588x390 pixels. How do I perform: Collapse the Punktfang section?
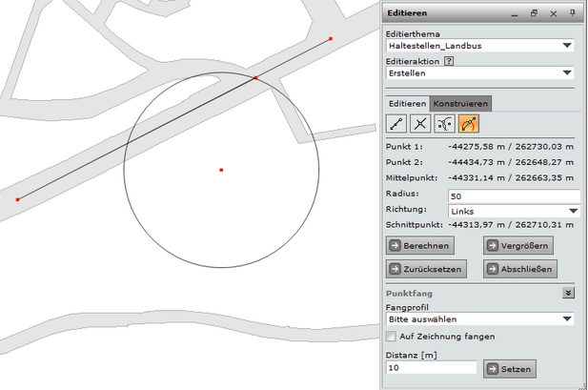569,294
